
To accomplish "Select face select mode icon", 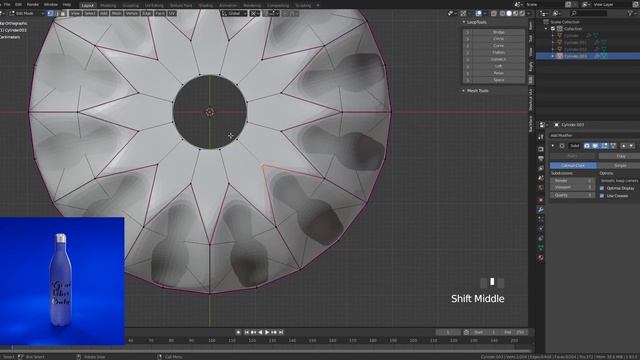I will tap(63, 13).
